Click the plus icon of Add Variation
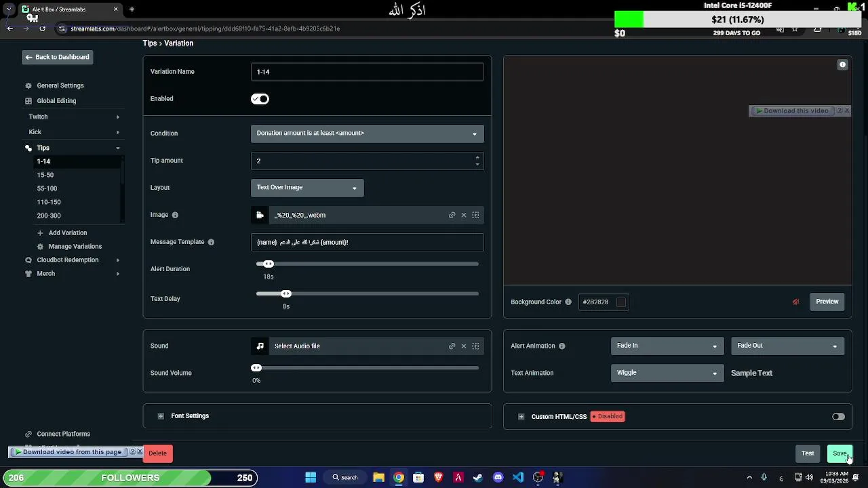The height and width of the screenshot is (488, 868). coord(40,233)
